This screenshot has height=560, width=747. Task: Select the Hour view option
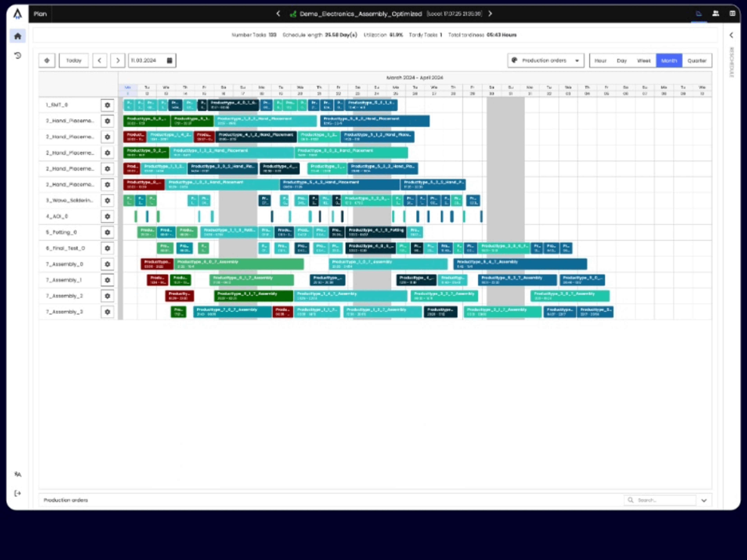point(600,61)
